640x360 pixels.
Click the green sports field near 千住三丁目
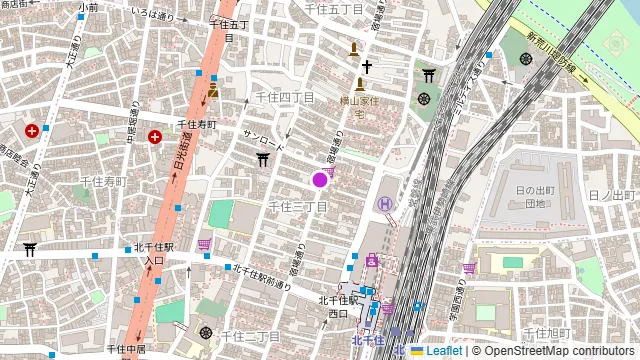point(221,214)
